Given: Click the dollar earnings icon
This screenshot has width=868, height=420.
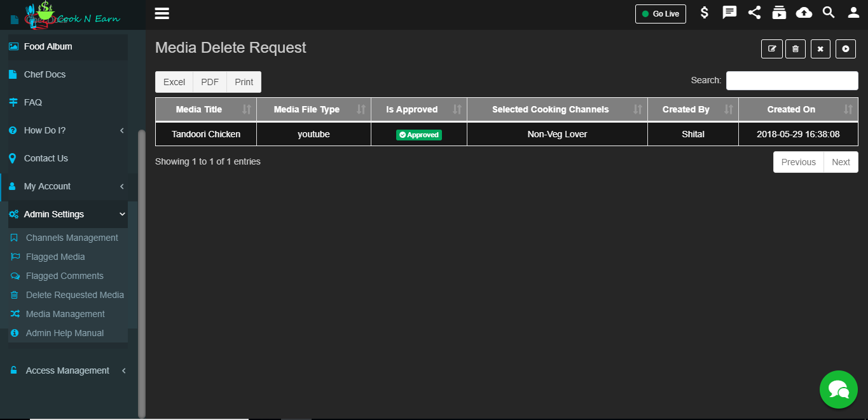Looking at the screenshot, I should click(705, 13).
